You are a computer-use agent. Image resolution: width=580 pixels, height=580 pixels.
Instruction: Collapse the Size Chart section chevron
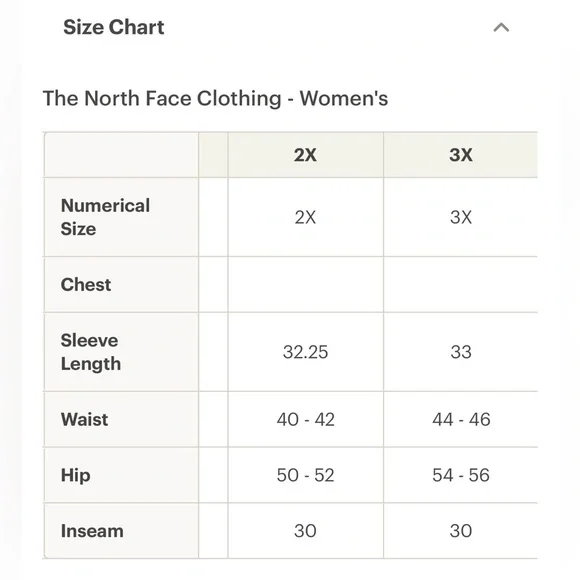pyautogui.click(x=501, y=27)
